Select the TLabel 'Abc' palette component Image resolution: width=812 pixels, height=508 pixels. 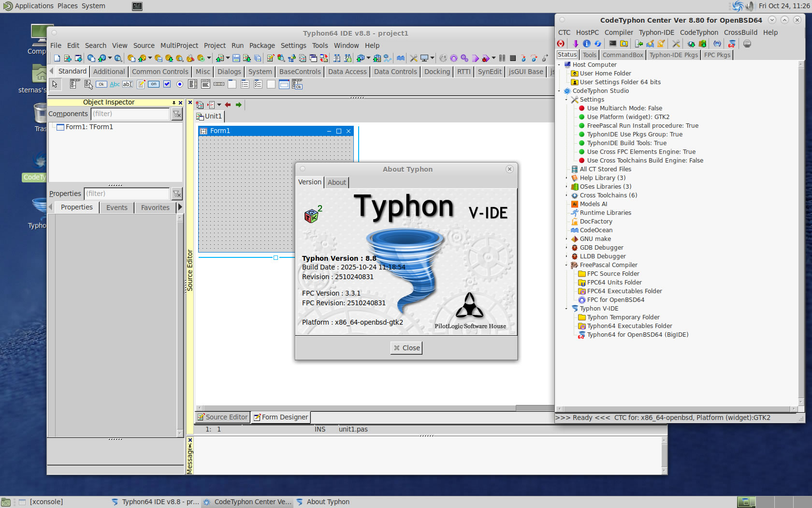pyautogui.click(x=115, y=84)
